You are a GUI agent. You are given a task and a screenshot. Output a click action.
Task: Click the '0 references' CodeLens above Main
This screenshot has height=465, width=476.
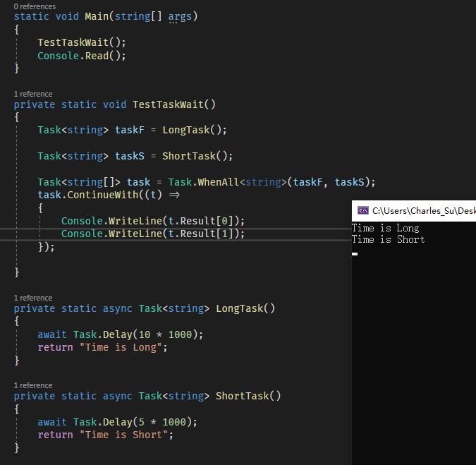point(35,6)
